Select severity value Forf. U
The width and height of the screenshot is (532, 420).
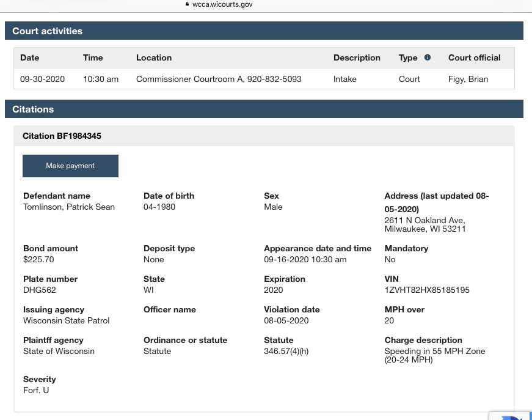36,390
